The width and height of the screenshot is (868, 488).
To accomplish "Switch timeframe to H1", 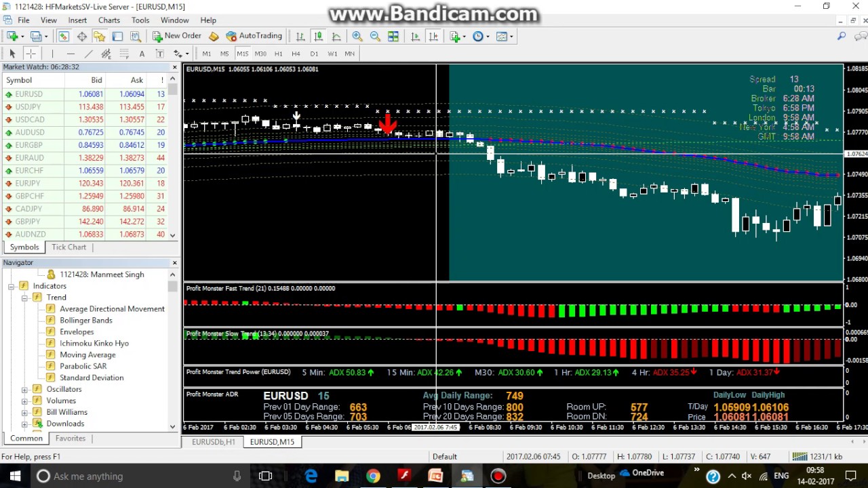I will point(278,54).
